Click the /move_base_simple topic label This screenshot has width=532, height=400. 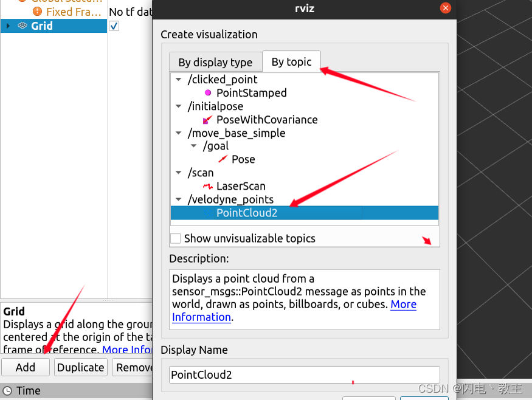237,133
